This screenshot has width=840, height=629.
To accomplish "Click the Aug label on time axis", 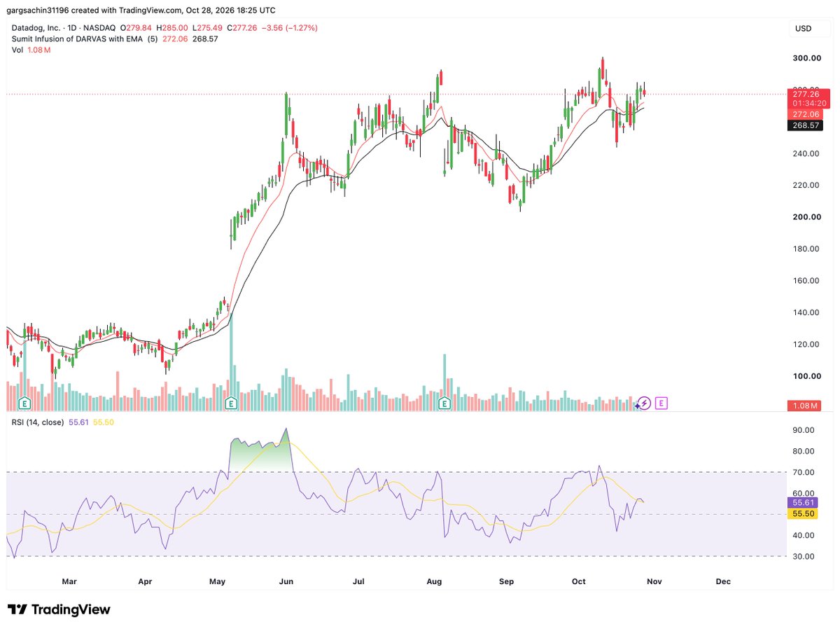I will [x=434, y=581].
